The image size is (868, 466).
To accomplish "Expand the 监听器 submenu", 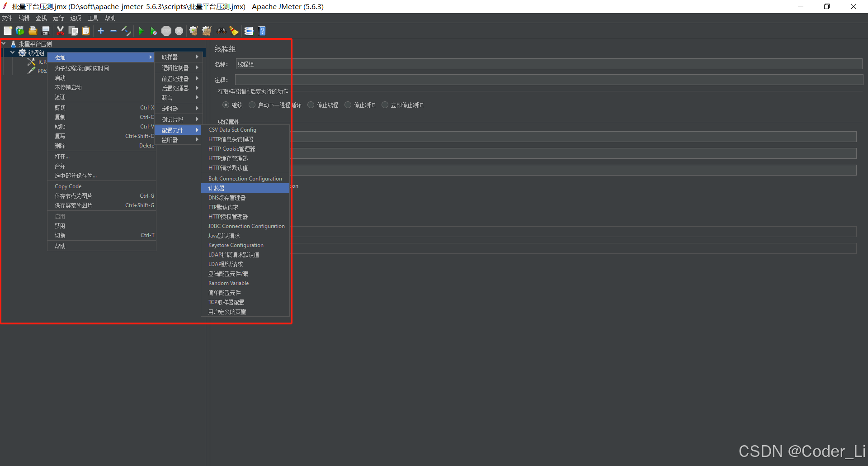I will [x=179, y=140].
